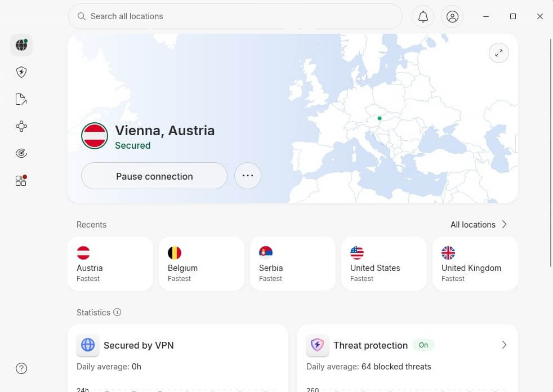This screenshot has height=392, width=553.
Task: Click the Vienna, Austria heading
Action: click(164, 131)
